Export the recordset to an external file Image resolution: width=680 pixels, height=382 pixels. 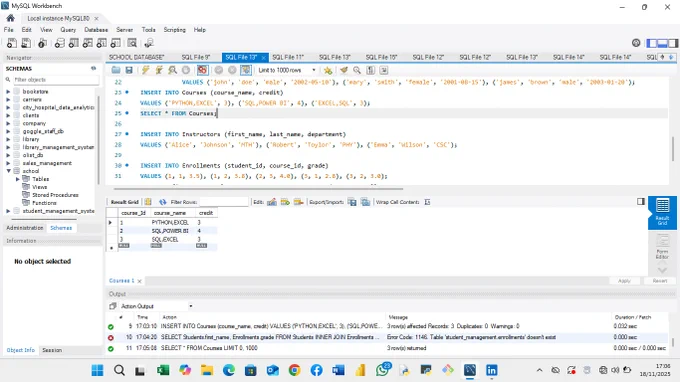352,202
